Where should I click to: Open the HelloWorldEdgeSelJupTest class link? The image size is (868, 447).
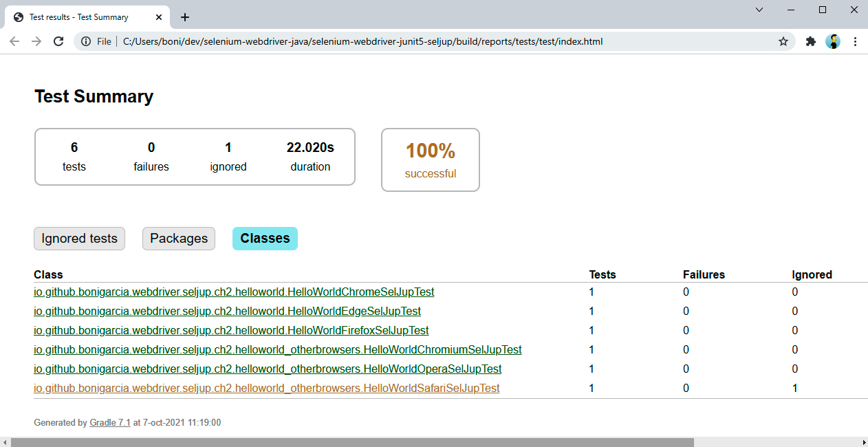point(227,312)
